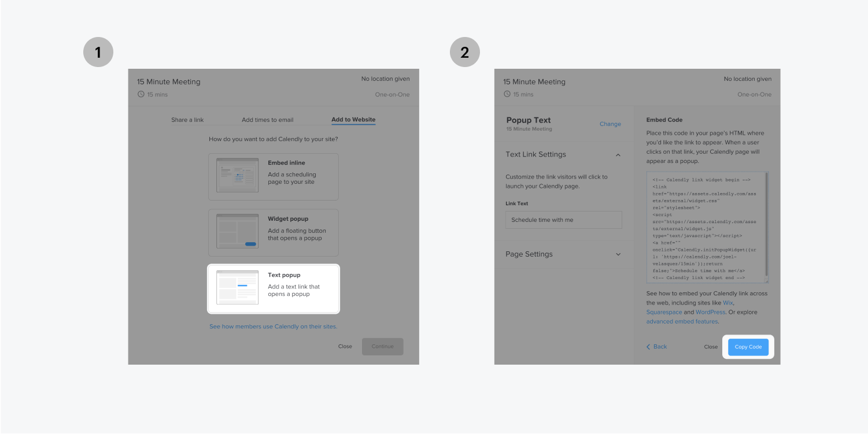Open the Squarespace help link

click(664, 312)
